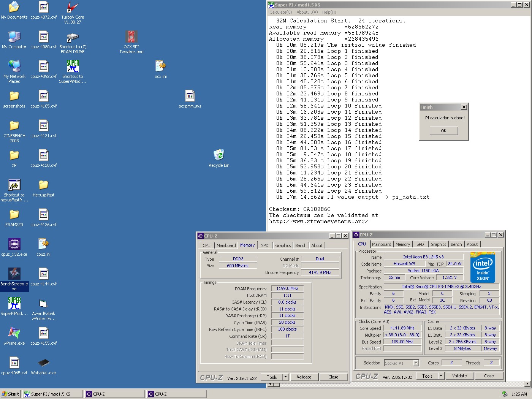
Task: Open Shortcut to (Z) ERAM-DRIVE icon
Action: [x=73, y=42]
